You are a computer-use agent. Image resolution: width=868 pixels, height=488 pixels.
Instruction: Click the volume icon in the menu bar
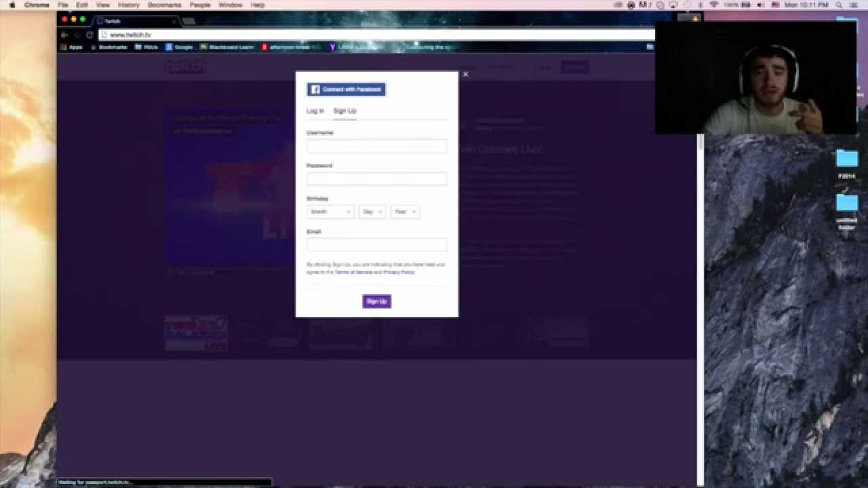click(x=760, y=5)
